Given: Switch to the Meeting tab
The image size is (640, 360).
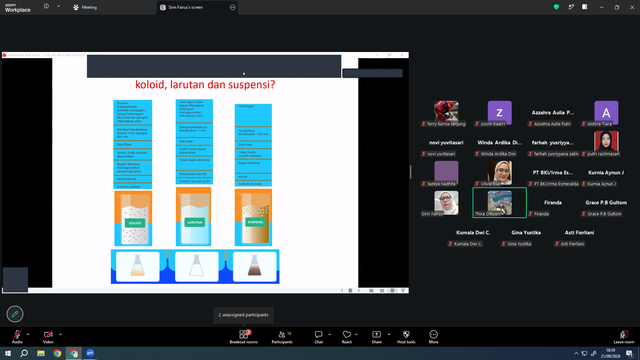Looking at the screenshot, I should click(85, 7).
